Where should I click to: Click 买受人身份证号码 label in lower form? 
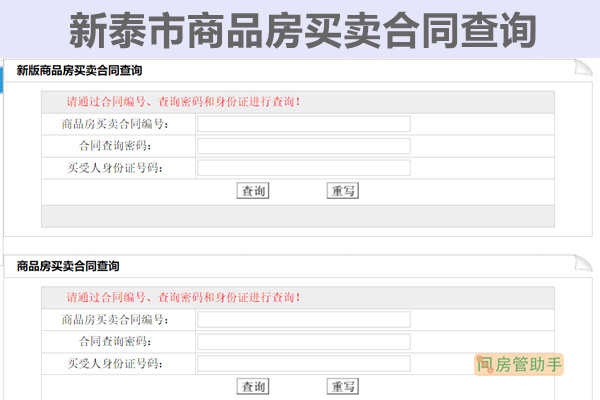(x=115, y=364)
